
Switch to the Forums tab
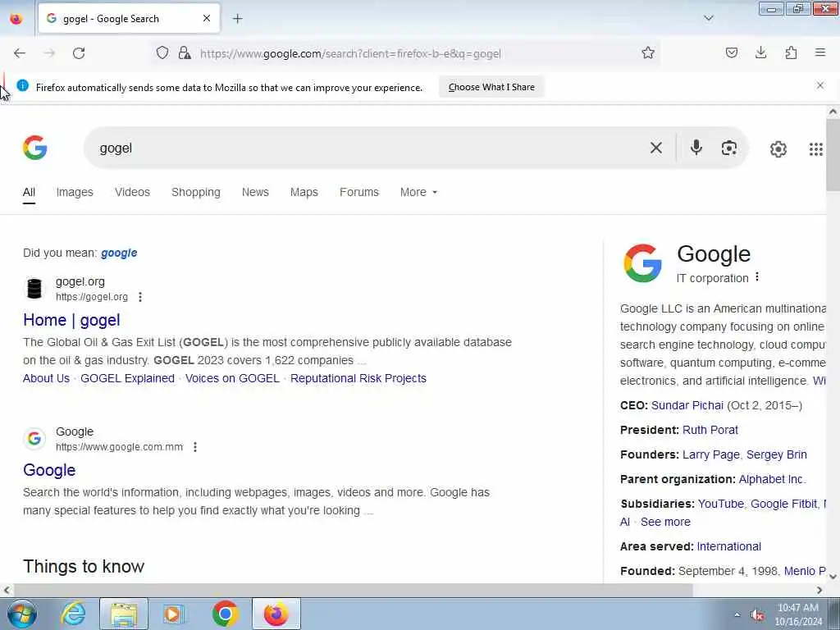click(359, 192)
